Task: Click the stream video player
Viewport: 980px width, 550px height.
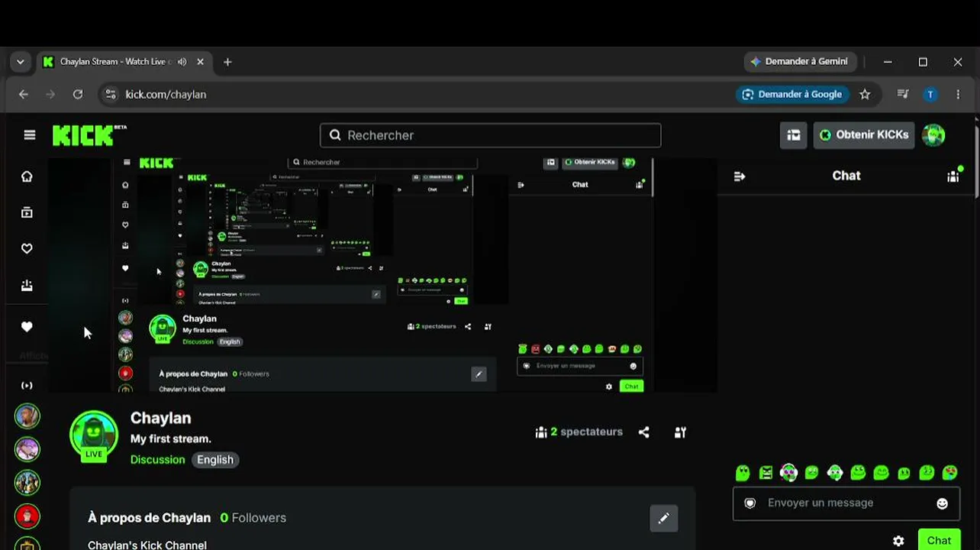Action: click(x=382, y=276)
